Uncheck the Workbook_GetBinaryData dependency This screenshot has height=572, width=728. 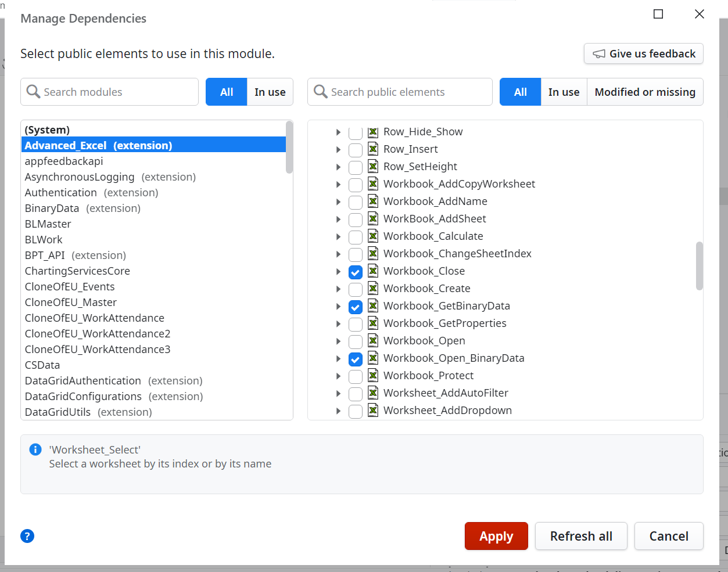(355, 306)
